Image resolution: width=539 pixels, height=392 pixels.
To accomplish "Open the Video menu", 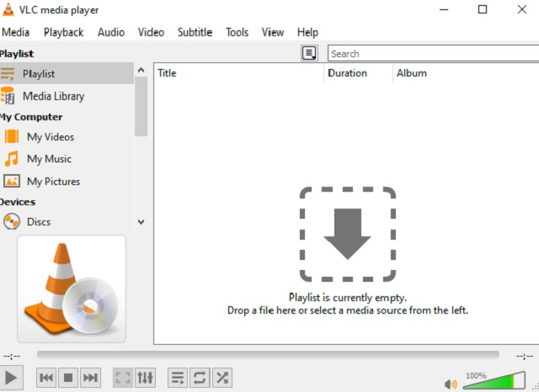I will [x=151, y=32].
